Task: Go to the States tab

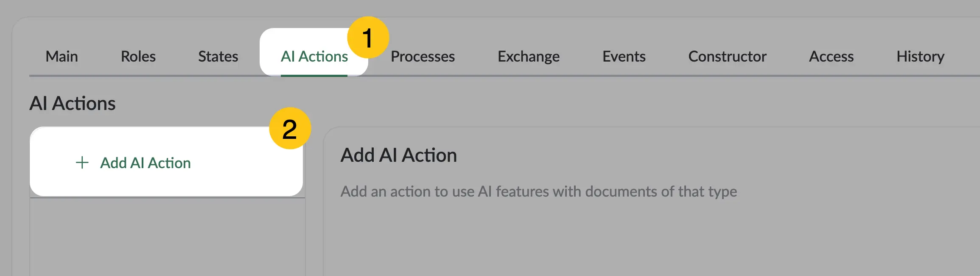Action: (218, 56)
